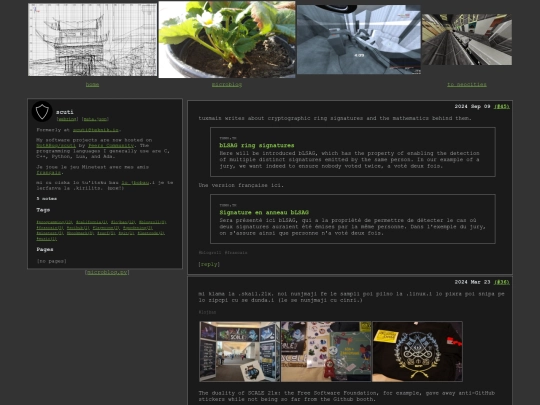Open the temple wireframe sketch thumbnail

[x=92, y=40]
